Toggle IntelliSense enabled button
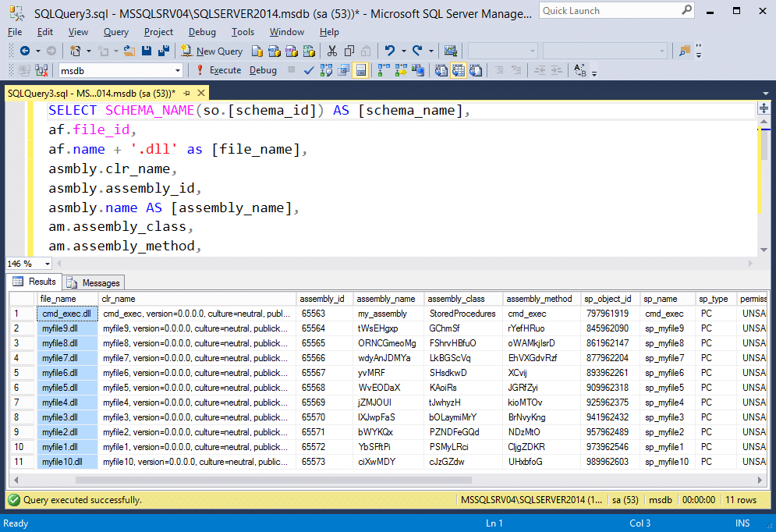Screen dimensions: 776x532 [x=360, y=70]
